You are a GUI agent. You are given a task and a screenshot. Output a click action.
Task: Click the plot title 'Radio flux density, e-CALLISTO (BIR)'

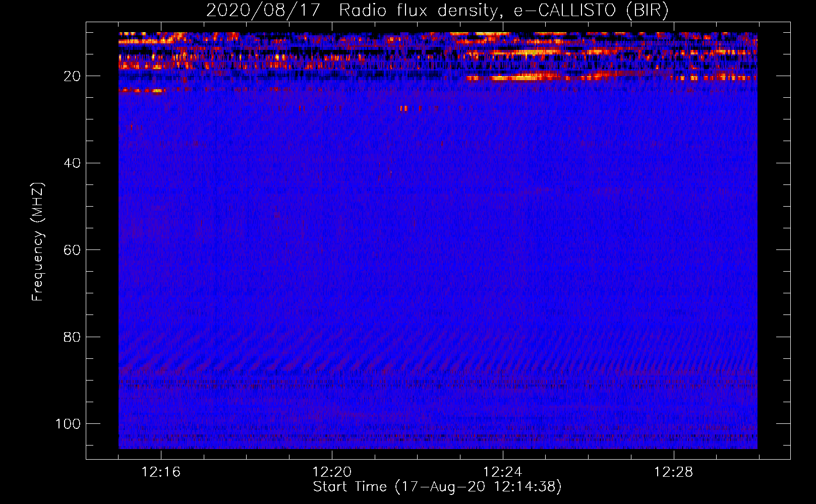point(504,11)
